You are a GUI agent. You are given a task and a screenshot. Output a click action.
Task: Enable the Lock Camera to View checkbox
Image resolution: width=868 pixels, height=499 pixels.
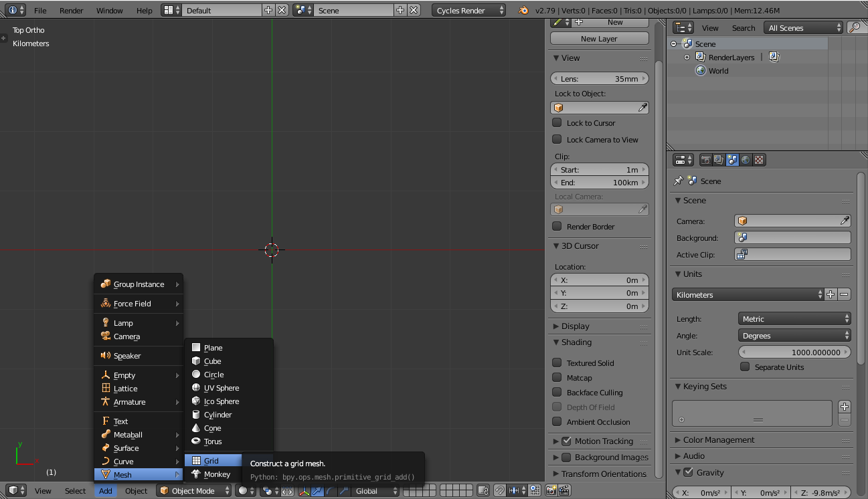[x=557, y=139]
